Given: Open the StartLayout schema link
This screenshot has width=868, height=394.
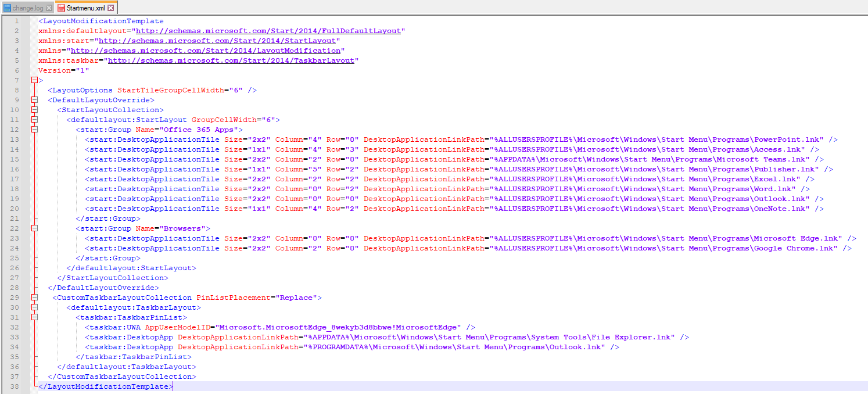Looking at the screenshot, I should (218, 41).
